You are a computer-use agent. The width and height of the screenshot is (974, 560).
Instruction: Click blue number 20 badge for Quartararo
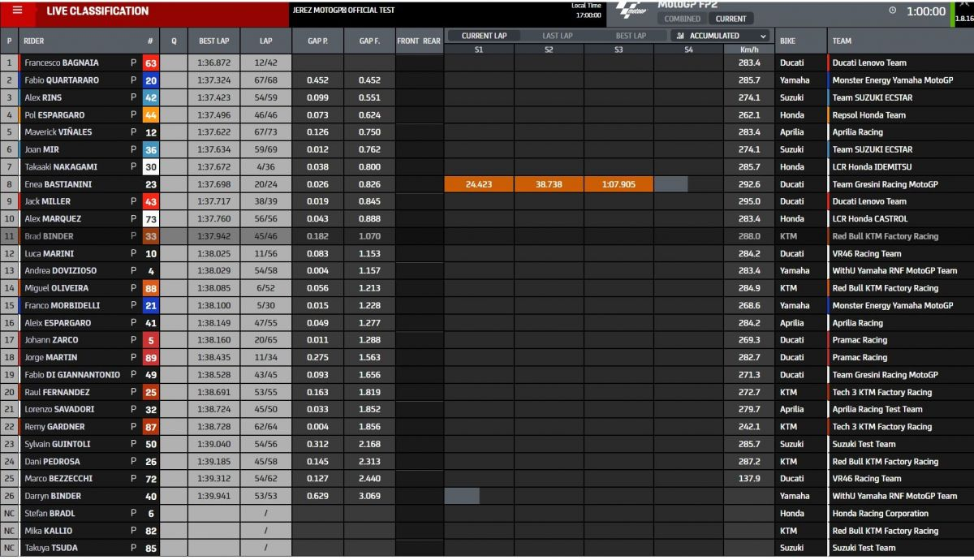(x=151, y=80)
